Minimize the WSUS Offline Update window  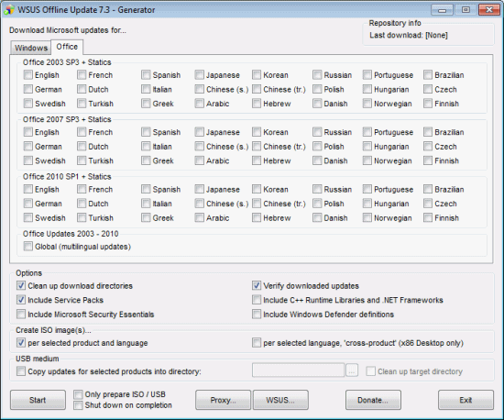pyautogui.click(x=442, y=10)
